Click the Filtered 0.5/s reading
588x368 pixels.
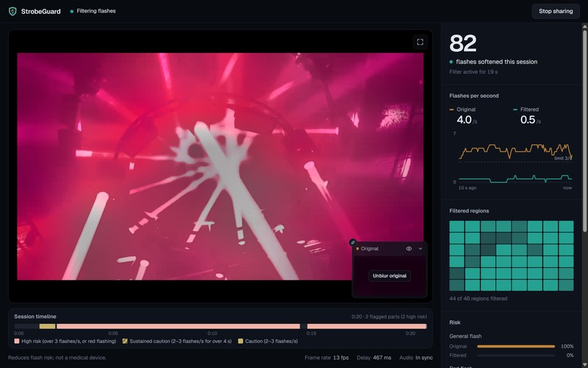tap(530, 120)
